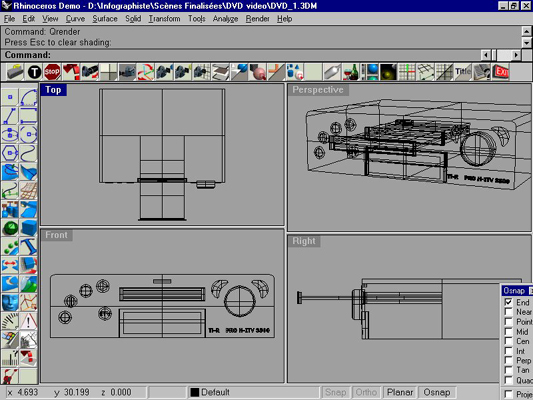533x400 pixels.
Task: Activate the Top viewport title
Action: coord(53,90)
